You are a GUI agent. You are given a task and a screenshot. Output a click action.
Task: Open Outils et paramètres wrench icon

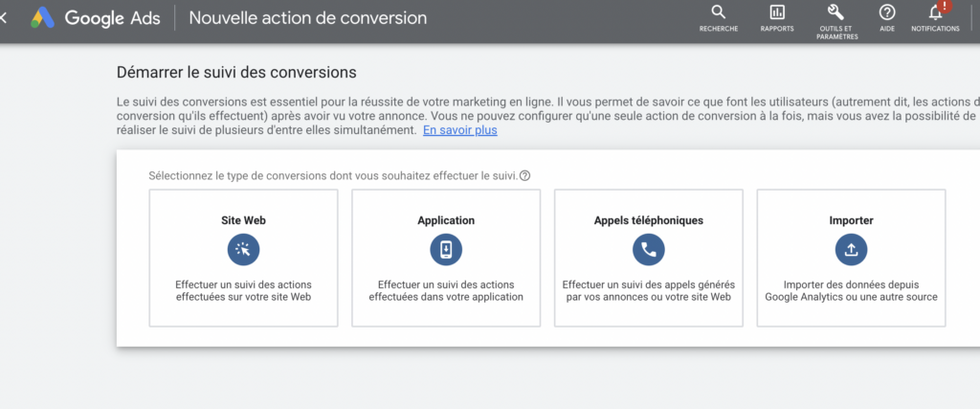[835, 12]
